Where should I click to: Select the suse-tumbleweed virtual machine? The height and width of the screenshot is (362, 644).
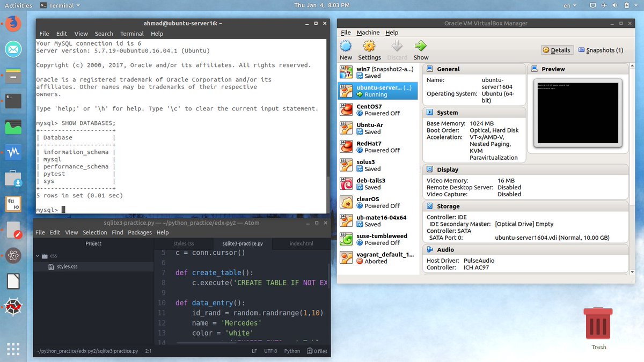(378, 239)
